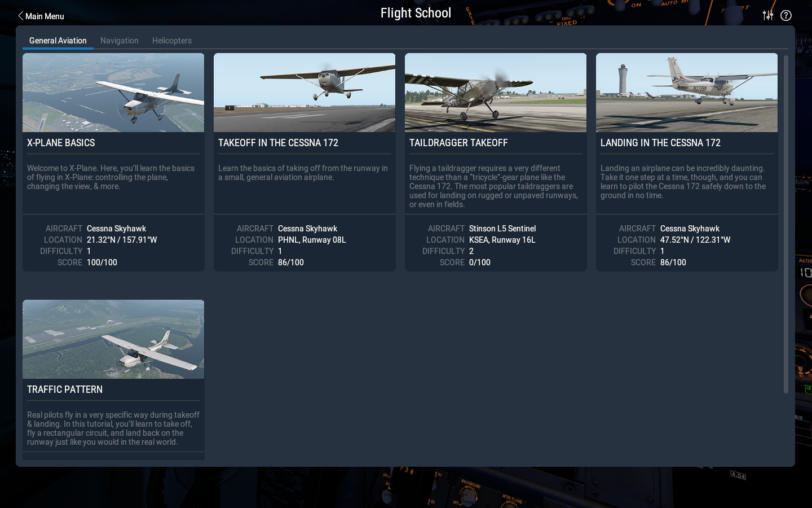Screen dimensions: 812x508
Task: Click the Takeoff basics description text
Action: click(303, 173)
